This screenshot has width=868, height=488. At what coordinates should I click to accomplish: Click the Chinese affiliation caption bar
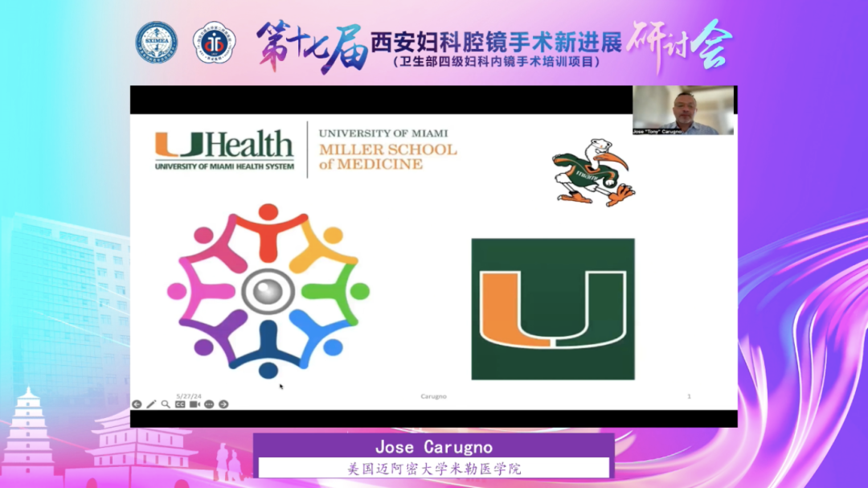tap(434, 468)
